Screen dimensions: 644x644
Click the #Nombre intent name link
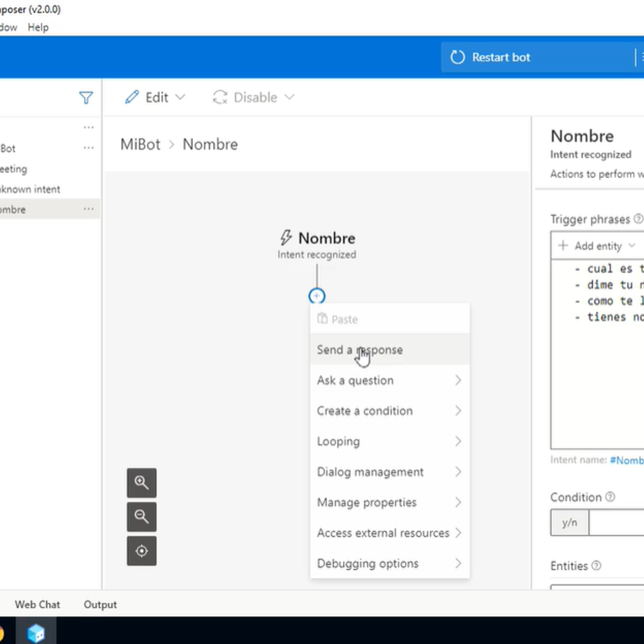(627, 460)
